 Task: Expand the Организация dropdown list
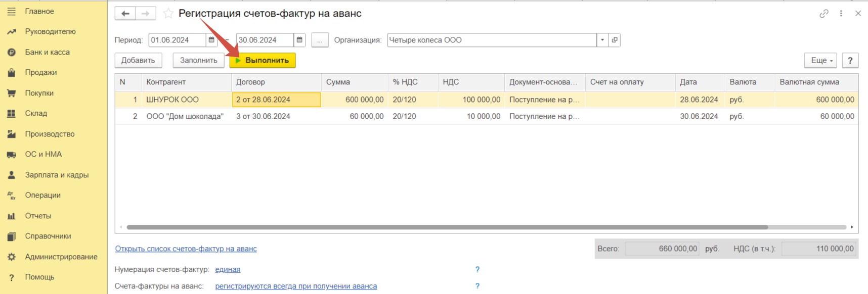pyautogui.click(x=602, y=40)
